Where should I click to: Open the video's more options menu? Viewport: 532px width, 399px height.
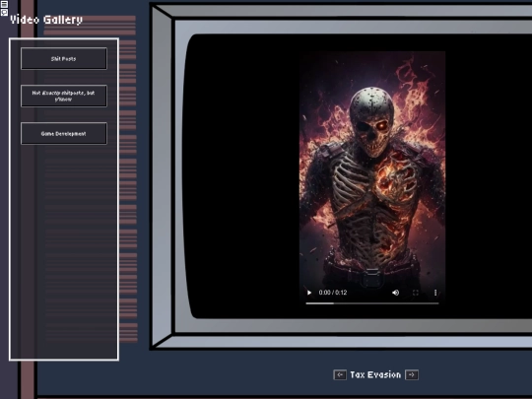coord(435,293)
